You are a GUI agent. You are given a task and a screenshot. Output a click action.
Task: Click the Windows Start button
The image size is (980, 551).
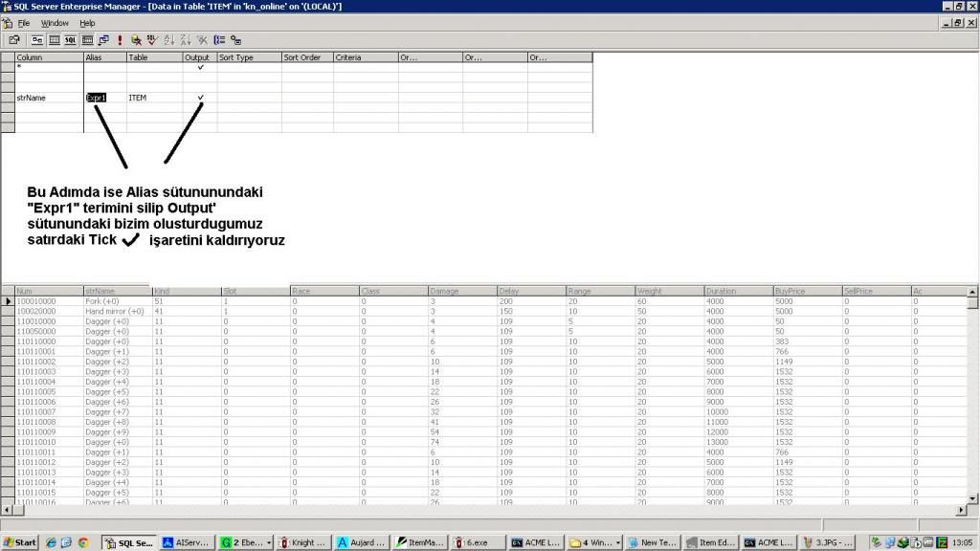click(20, 542)
